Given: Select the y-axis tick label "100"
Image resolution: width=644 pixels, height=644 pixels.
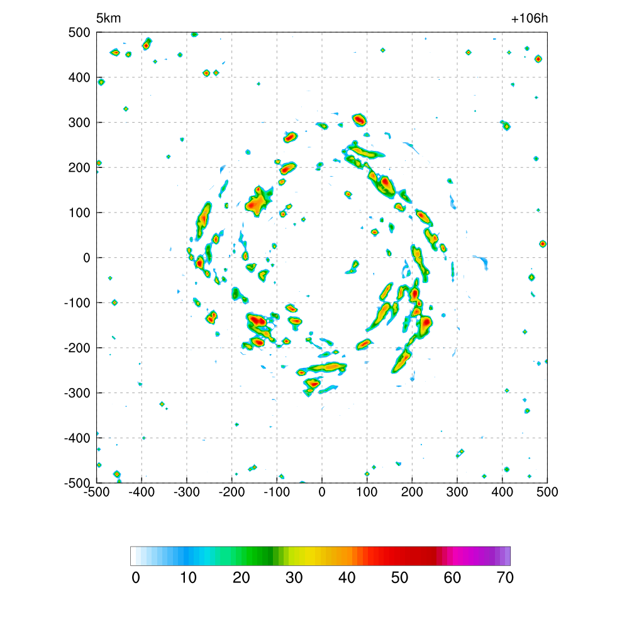Looking at the screenshot, I should [x=79, y=213].
